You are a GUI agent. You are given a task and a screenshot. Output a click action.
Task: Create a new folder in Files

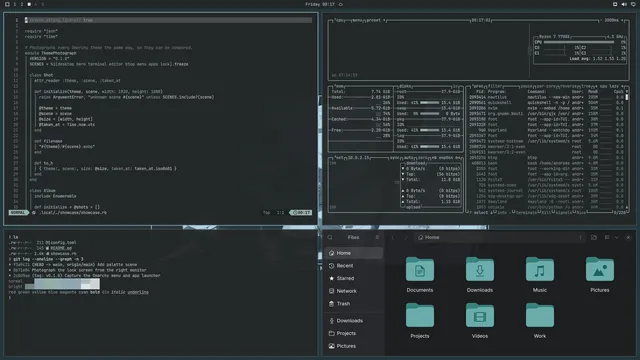point(594,238)
